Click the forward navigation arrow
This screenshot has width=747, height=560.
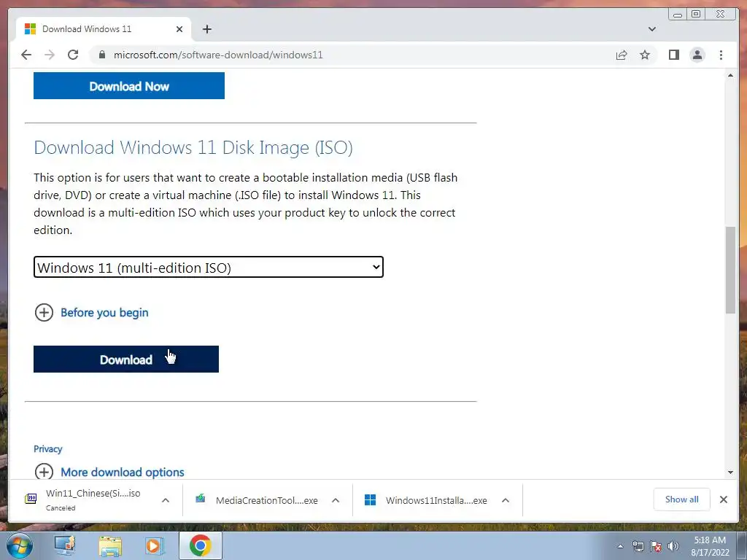50,55
